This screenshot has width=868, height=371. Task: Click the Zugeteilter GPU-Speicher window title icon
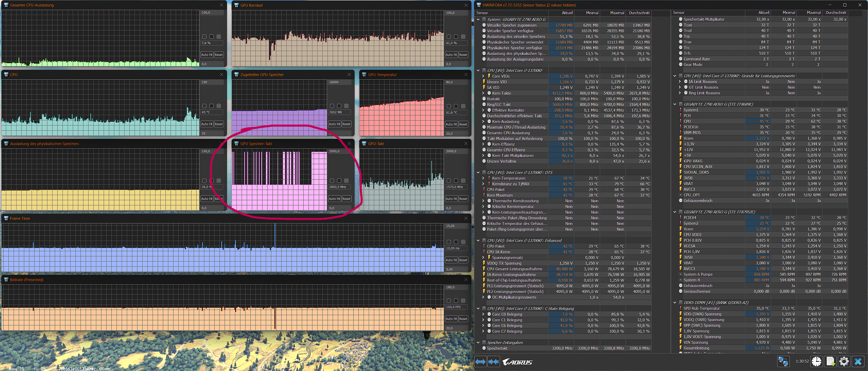236,74
